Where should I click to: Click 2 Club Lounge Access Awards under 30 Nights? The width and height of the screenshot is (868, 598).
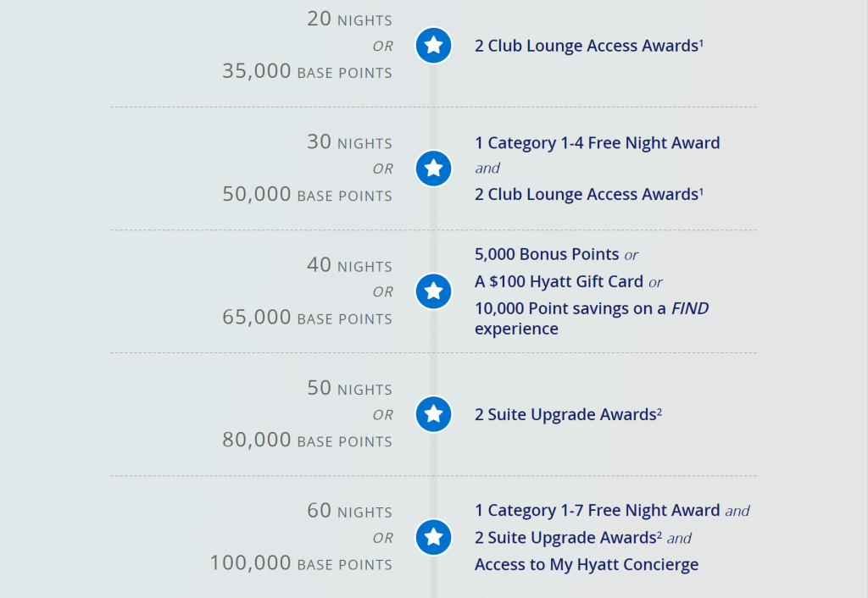(589, 194)
